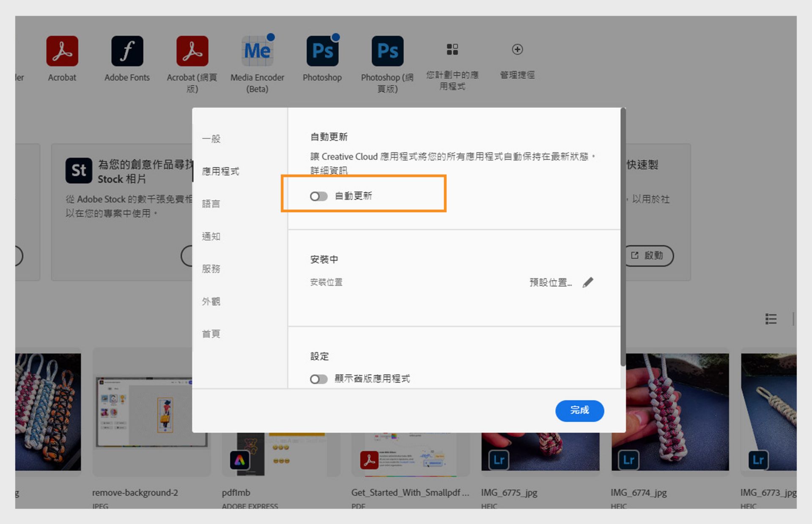Select 通知 in preferences sidebar
This screenshot has width=812, height=524.
coord(211,236)
